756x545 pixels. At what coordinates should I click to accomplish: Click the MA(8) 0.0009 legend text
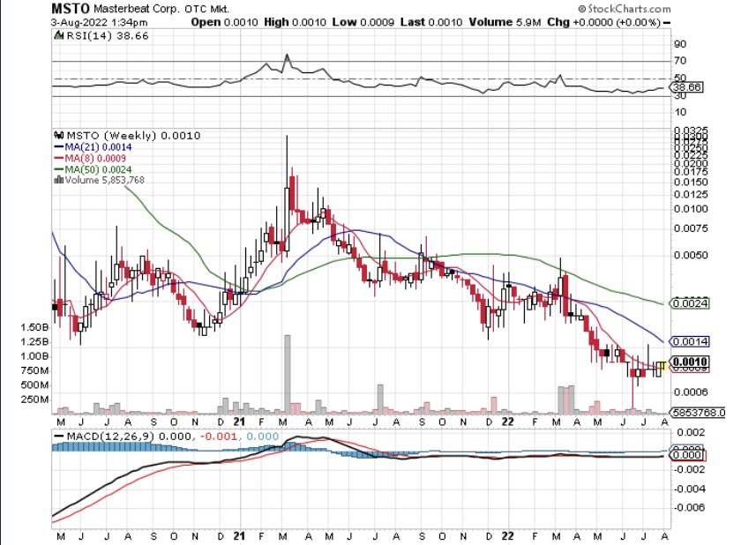coord(95,159)
